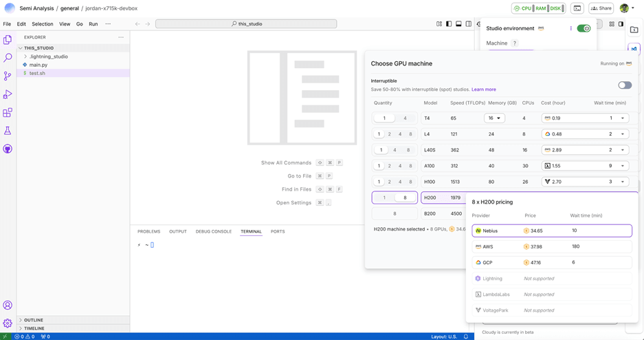Viewport: 644px width, 340px height.
Task: Select the VS Code icon in right sidebar
Action: coord(634,48)
